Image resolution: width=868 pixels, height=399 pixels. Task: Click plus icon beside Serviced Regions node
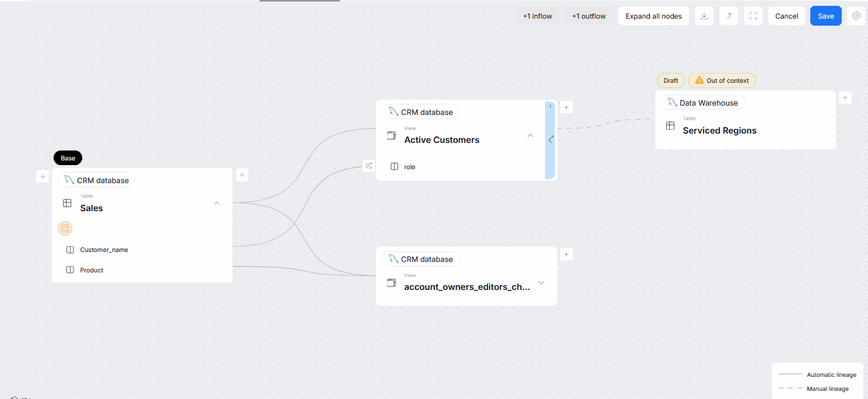845,98
